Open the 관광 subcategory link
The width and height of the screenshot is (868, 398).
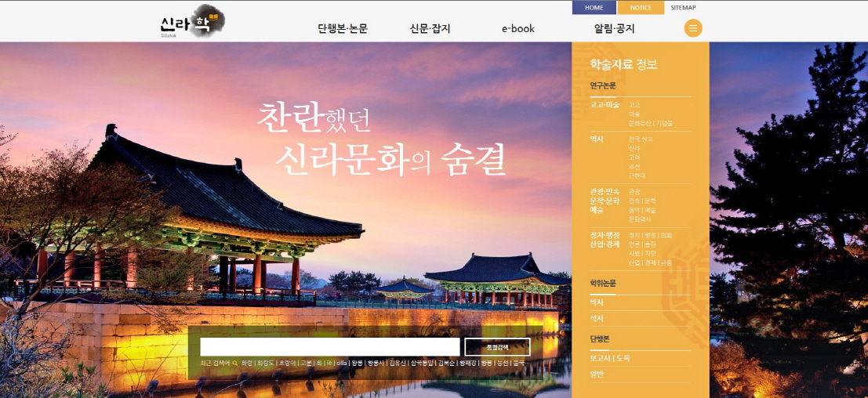634,191
